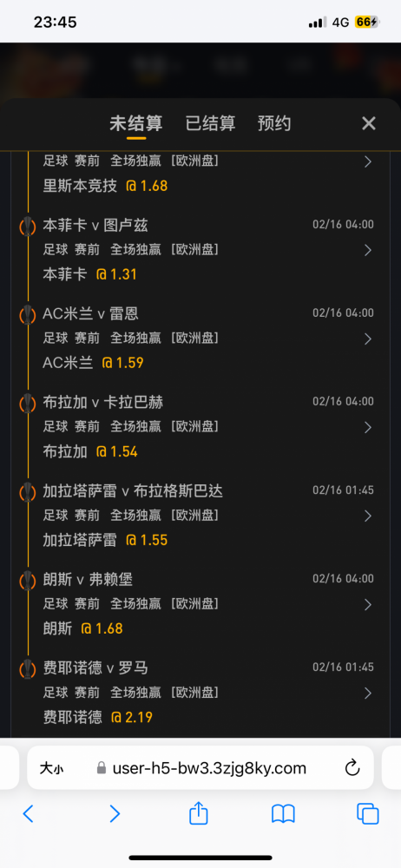Open the 大小 text size menu
401x868 pixels.
click(x=51, y=768)
